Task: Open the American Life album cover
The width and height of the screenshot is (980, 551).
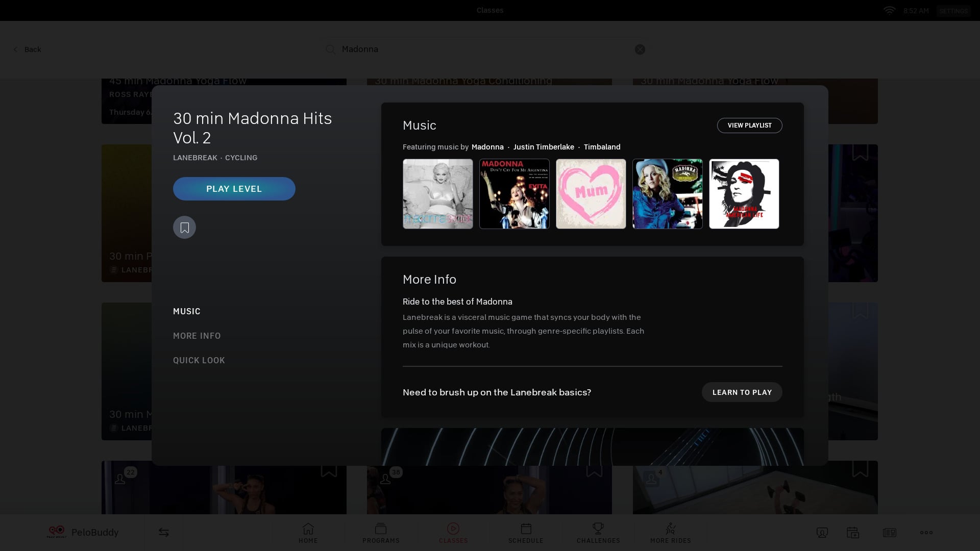Action: click(744, 194)
